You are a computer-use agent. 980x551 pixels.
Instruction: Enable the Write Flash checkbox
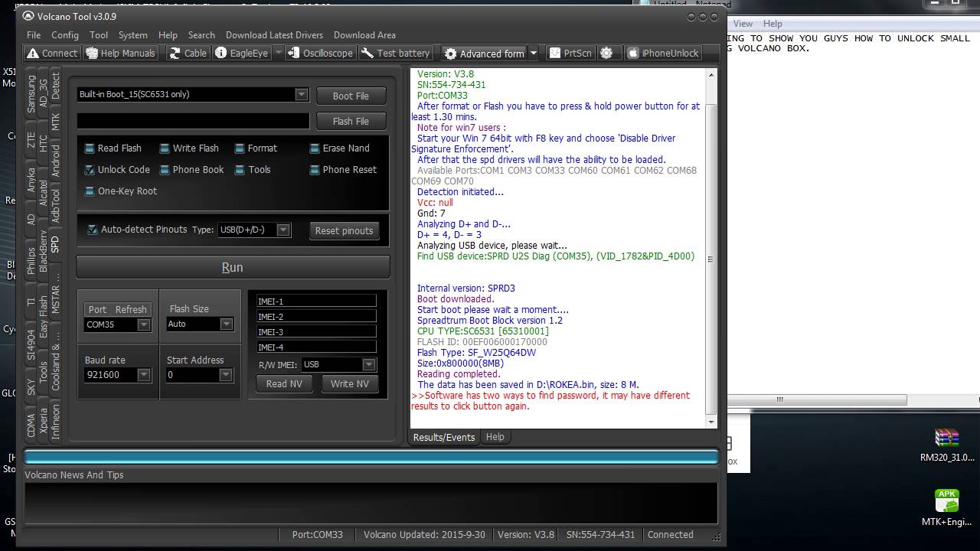(165, 148)
